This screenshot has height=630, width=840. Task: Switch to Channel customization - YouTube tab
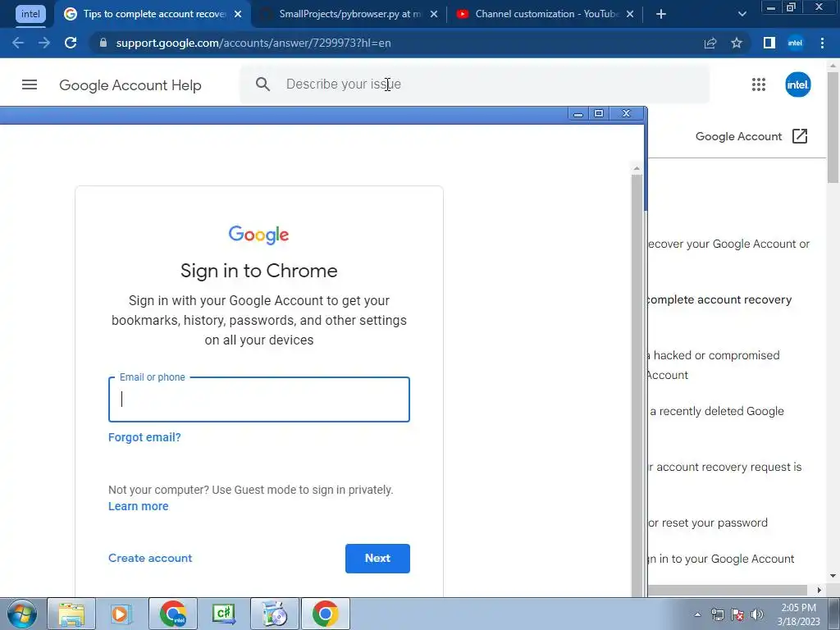click(x=542, y=14)
